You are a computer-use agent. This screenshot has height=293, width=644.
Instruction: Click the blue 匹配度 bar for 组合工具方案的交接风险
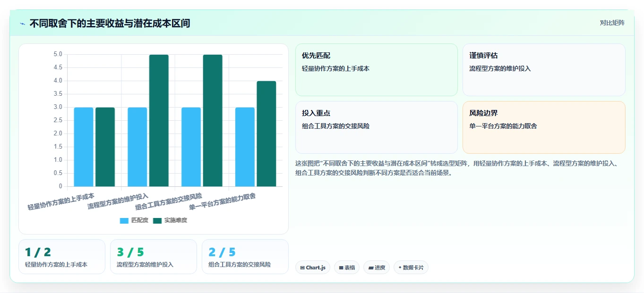pyautogui.click(x=191, y=147)
